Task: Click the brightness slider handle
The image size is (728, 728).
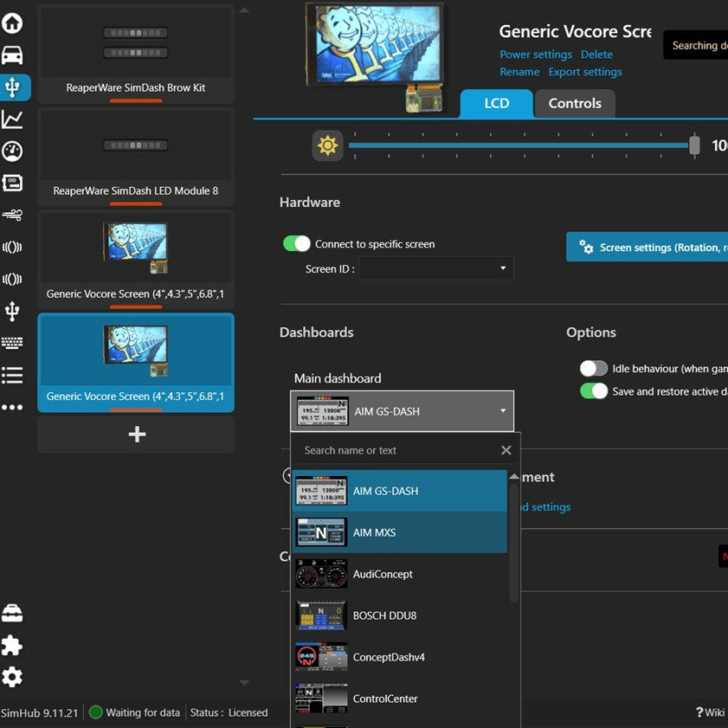Action: click(x=694, y=145)
